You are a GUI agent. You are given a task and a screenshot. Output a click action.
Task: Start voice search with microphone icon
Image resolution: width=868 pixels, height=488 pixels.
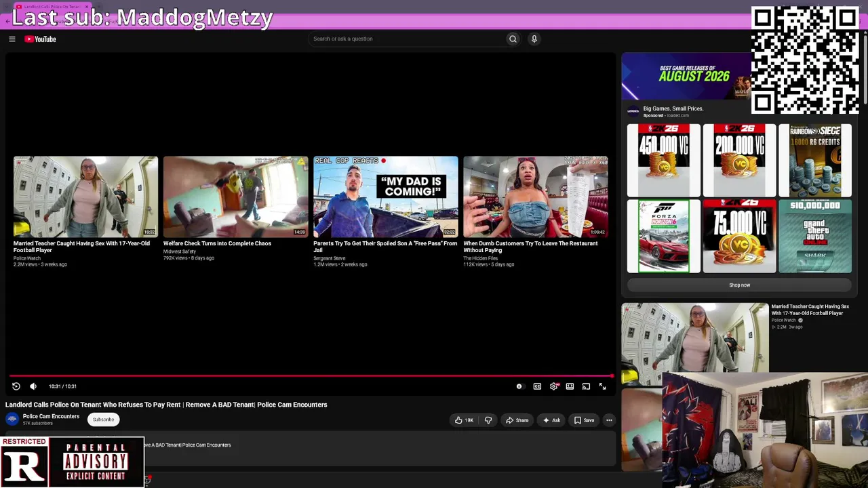click(x=534, y=39)
